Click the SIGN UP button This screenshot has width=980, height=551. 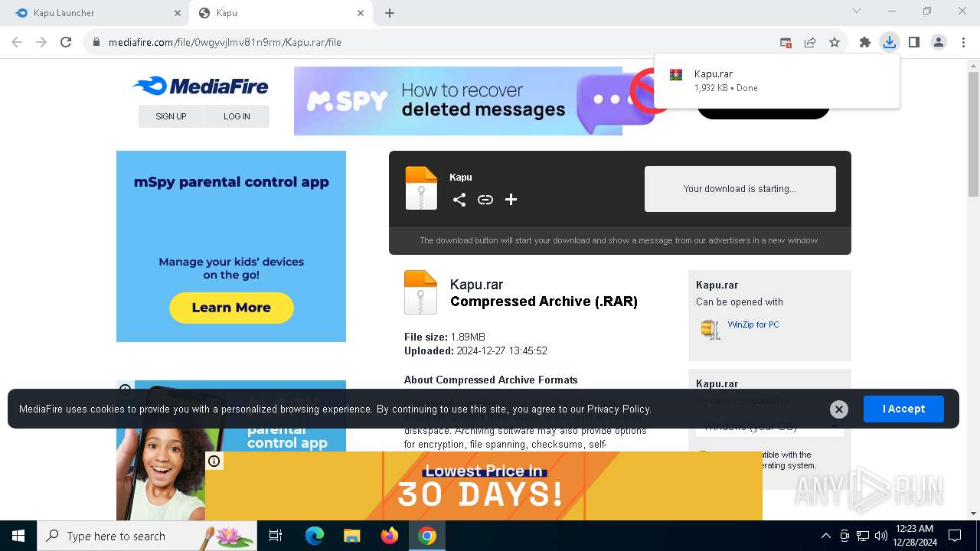click(171, 116)
